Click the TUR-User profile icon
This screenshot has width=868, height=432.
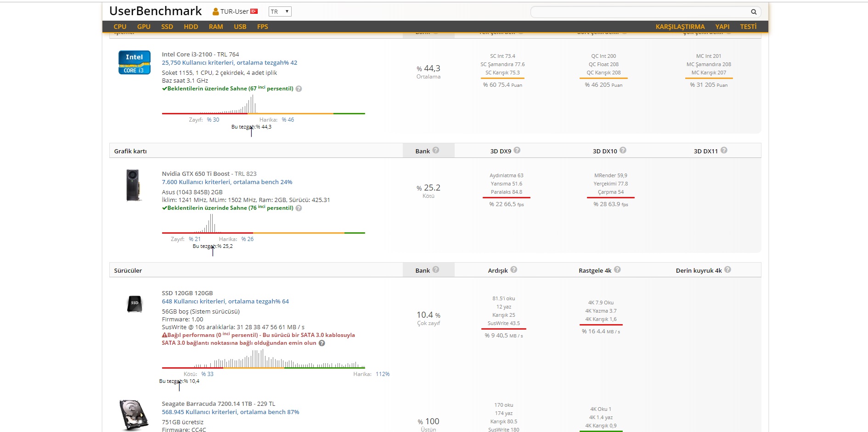(215, 11)
